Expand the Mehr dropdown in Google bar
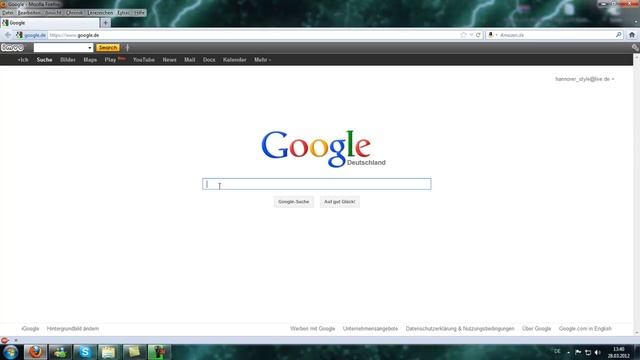The image size is (640, 360). point(262,60)
